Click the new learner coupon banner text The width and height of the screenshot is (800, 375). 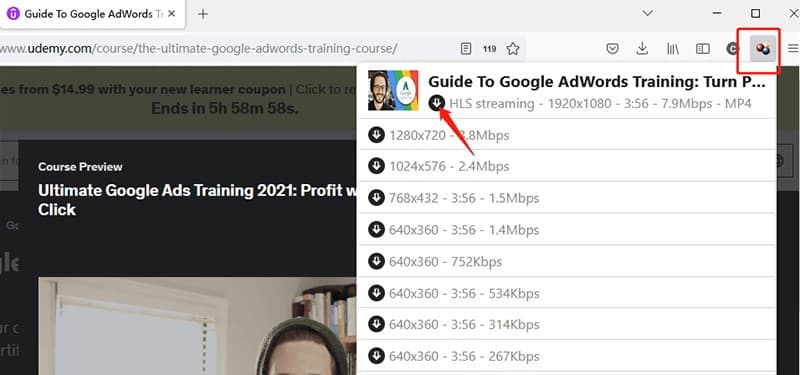178,90
